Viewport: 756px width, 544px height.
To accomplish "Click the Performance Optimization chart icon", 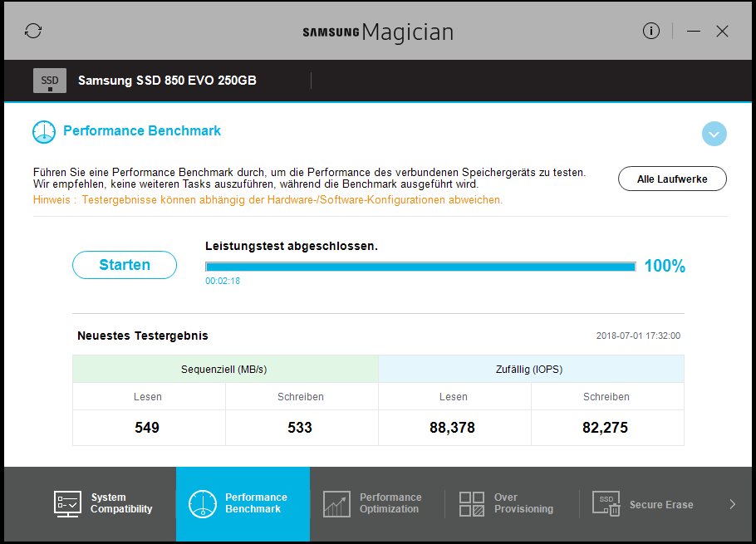I will click(x=336, y=504).
